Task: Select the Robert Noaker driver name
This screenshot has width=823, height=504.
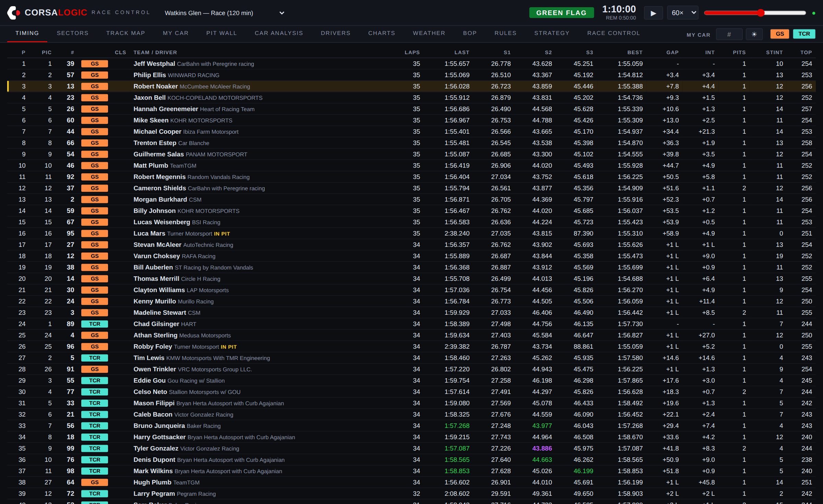Action: (156, 86)
